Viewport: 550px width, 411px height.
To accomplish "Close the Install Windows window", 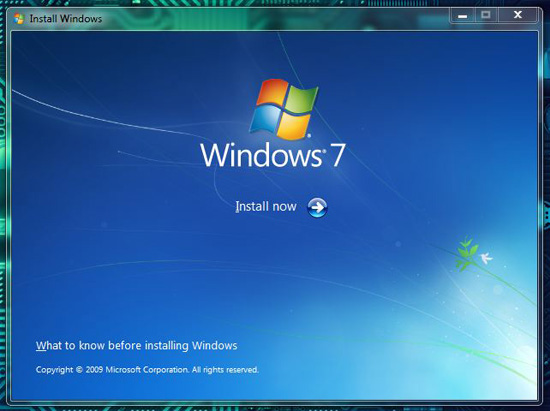I will click(x=517, y=15).
